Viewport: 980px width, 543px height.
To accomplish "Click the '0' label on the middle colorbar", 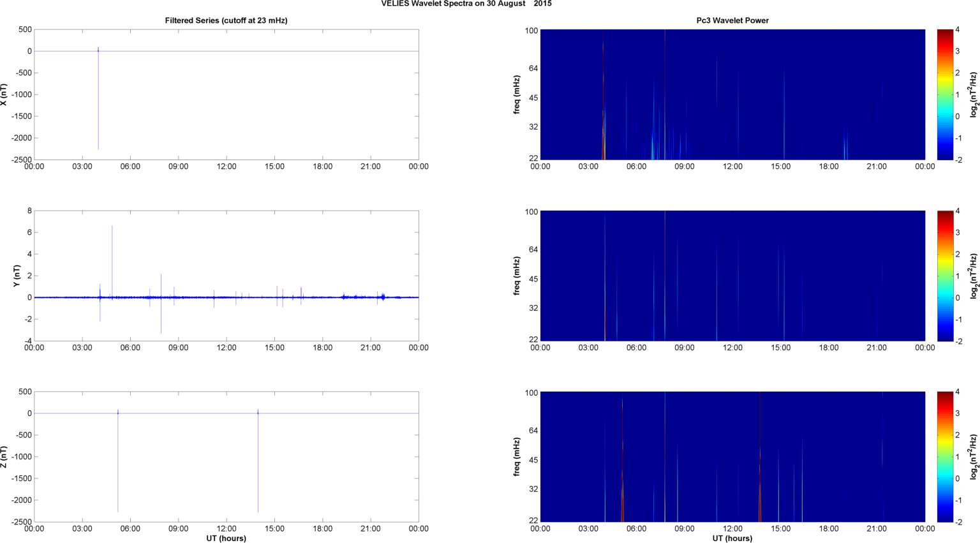I will pos(957,297).
